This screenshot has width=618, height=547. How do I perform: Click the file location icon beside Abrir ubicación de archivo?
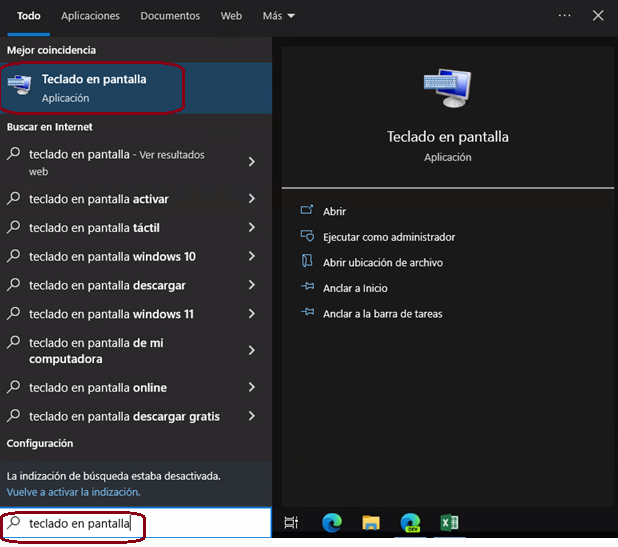click(x=307, y=261)
